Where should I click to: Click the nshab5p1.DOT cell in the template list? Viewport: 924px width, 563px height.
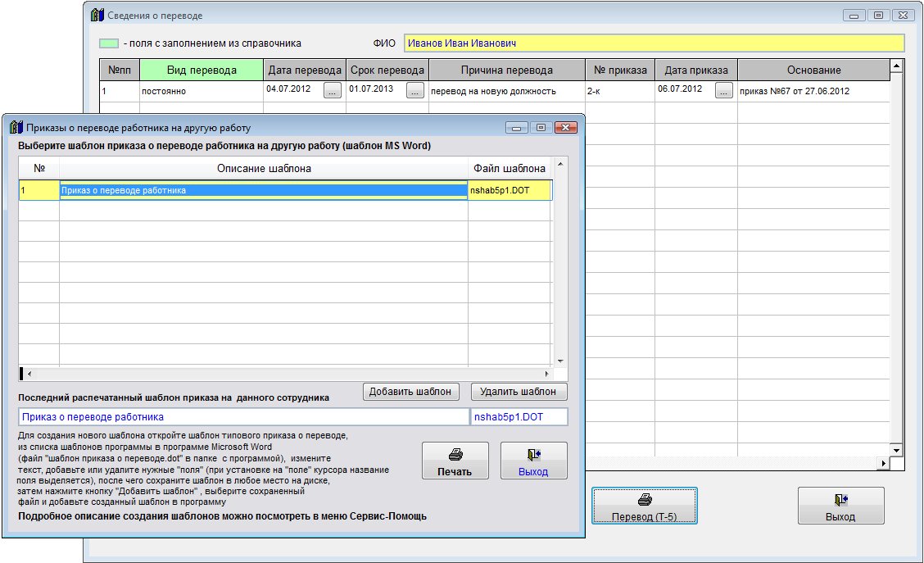click(510, 190)
